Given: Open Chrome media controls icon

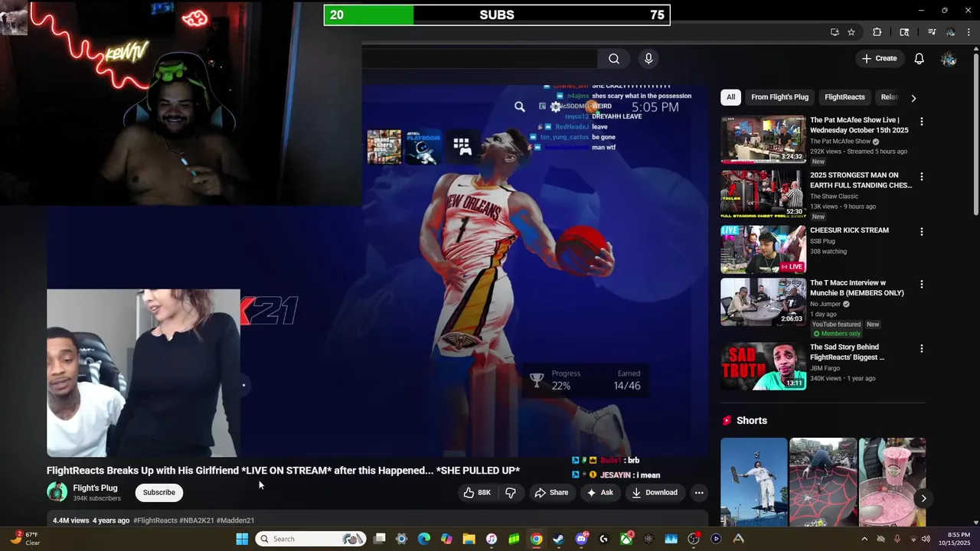Looking at the screenshot, I should (x=932, y=32).
